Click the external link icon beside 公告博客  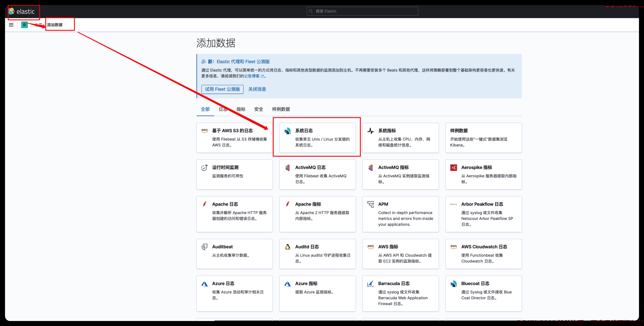[262, 76]
